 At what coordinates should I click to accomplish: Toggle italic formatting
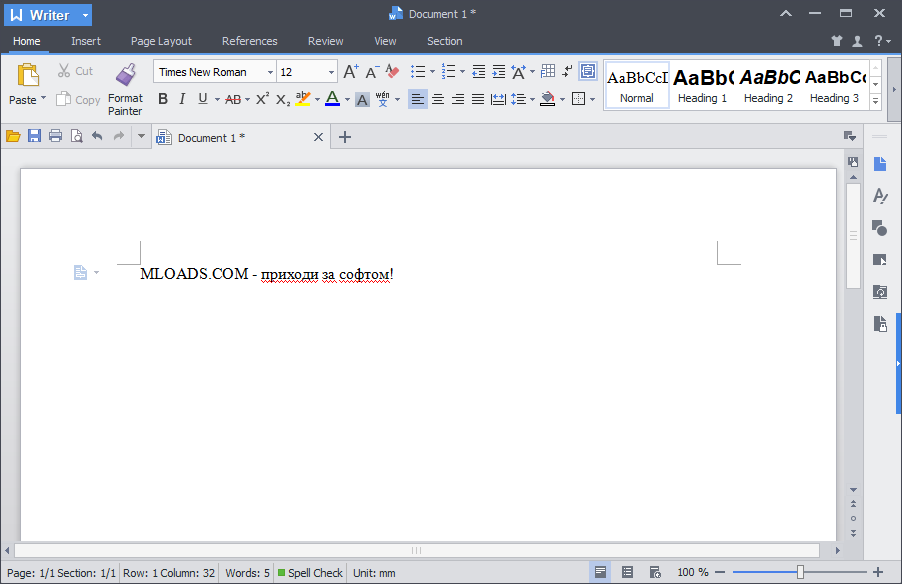[x=182, y=99]
